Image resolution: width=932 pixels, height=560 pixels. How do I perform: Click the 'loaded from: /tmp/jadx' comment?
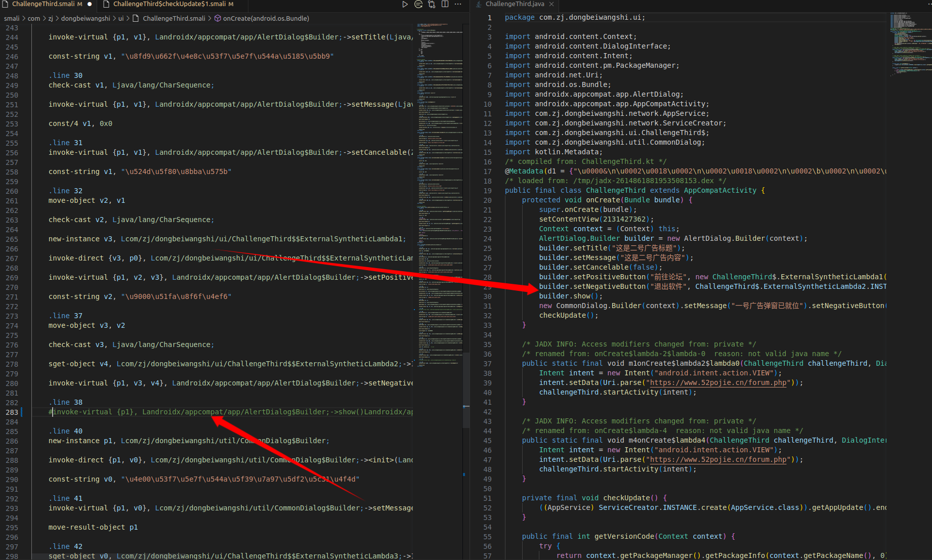pyautogui.click(x=616, y=181)
